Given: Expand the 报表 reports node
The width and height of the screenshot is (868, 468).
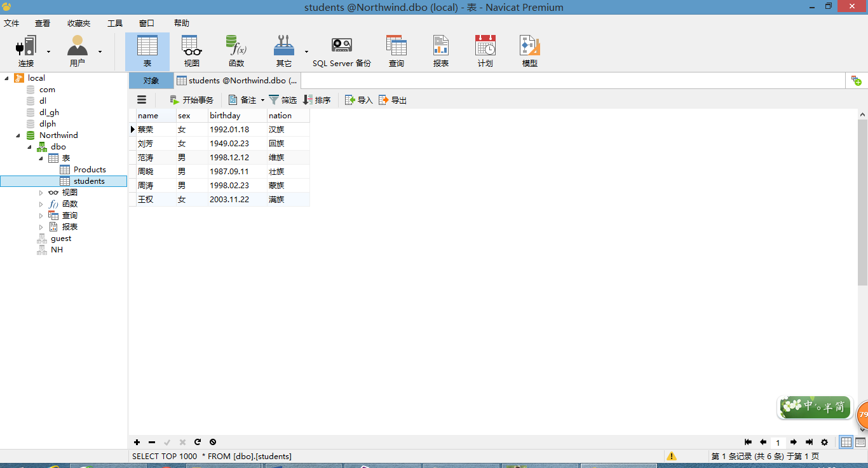Looking at the screenshot, I should tap(41, 227).
